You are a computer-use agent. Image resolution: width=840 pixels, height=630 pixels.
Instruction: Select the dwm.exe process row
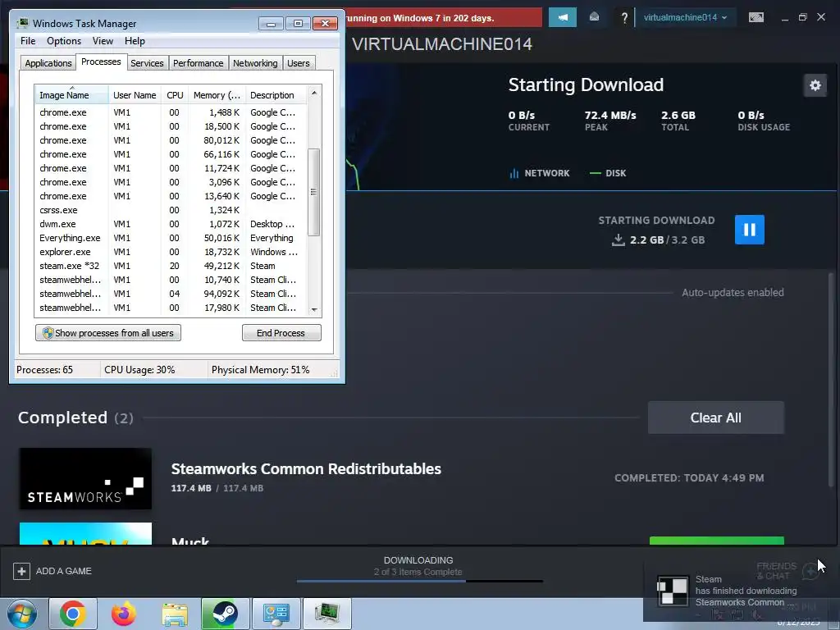pyautogui.click(x=171, y=224)
